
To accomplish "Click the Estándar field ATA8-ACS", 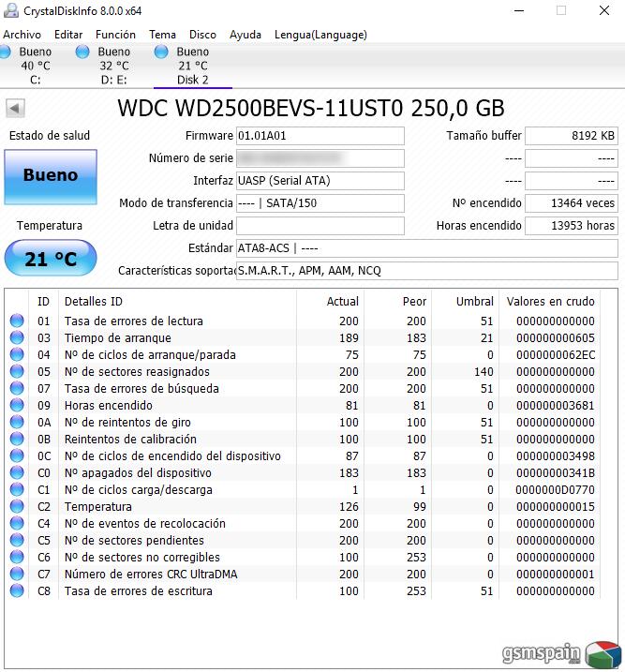I will 427,248.
